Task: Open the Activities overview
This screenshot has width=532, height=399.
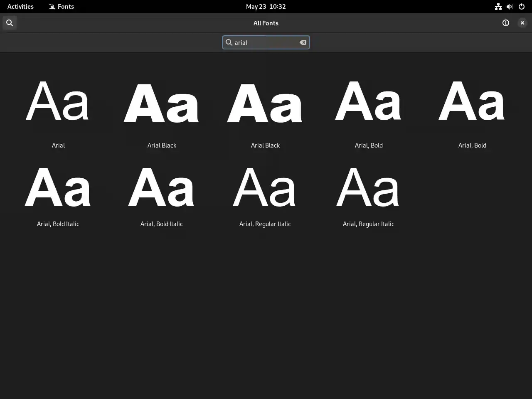Action: coord(20,6)
